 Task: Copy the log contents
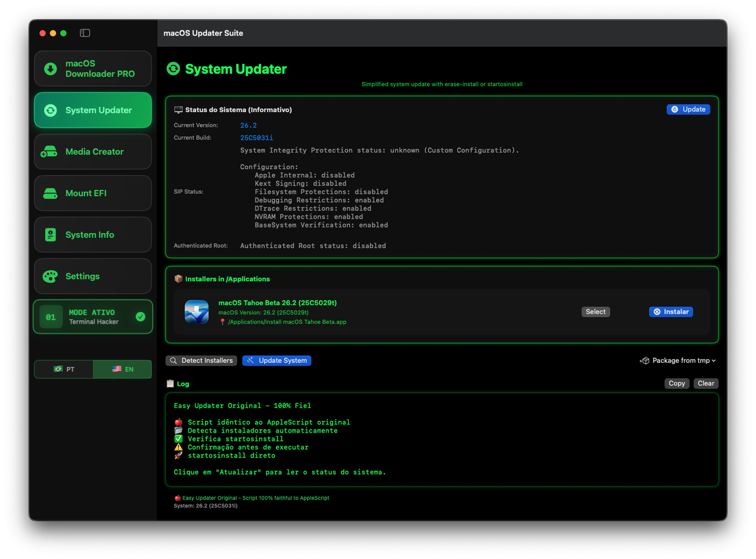tap(677, 383)
